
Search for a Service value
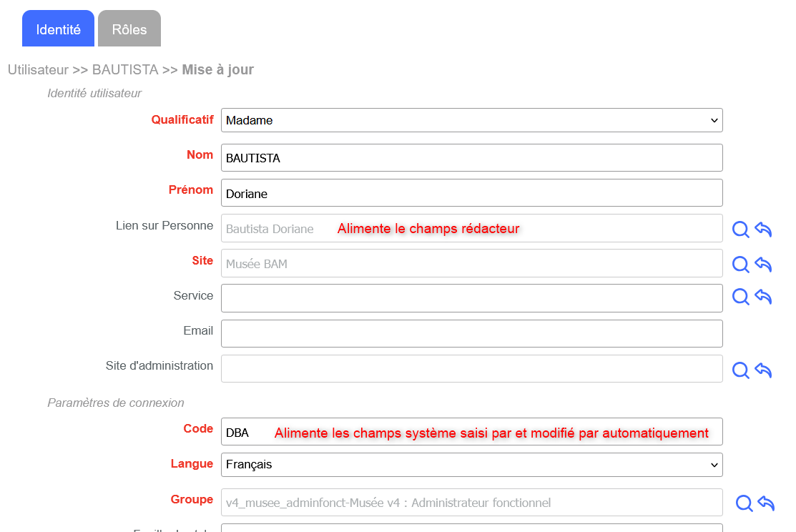tap(741, 297)
